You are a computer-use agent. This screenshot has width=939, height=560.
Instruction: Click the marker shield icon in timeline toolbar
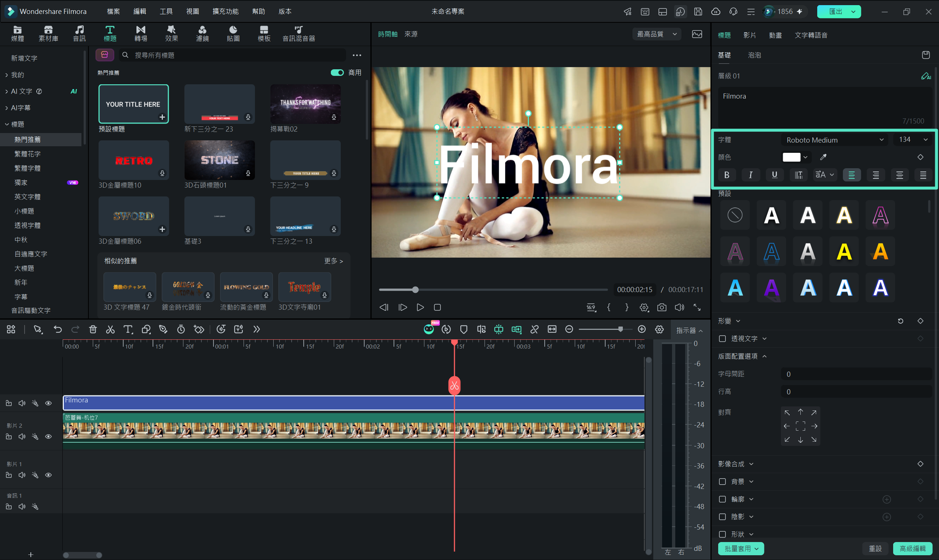pyautogui.click(x=464, y=329)
